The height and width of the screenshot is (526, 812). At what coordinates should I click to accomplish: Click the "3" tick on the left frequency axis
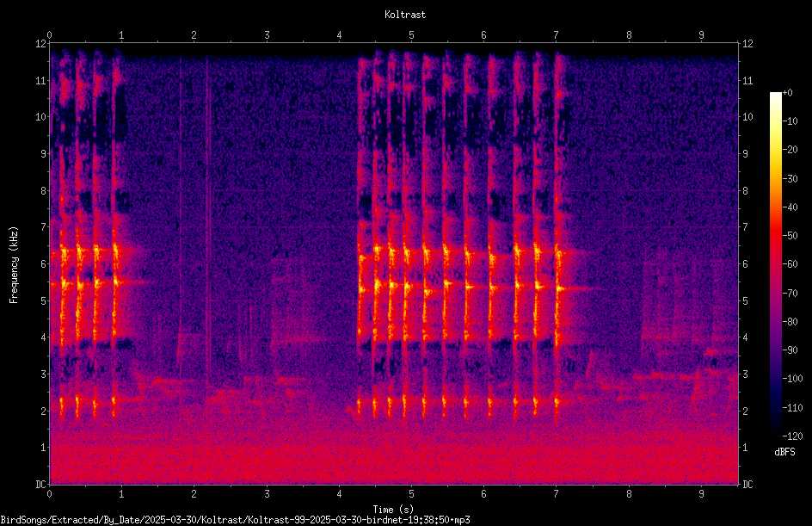click(43, 374)
